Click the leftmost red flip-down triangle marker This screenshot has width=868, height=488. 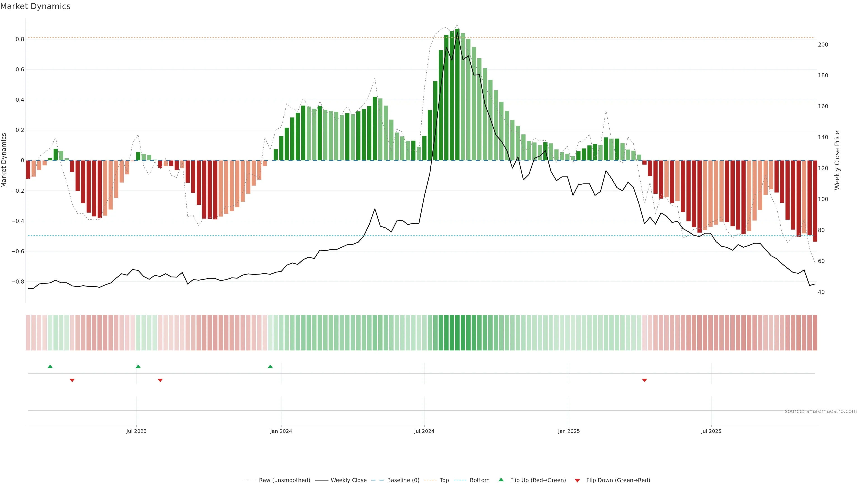point(72,380)
